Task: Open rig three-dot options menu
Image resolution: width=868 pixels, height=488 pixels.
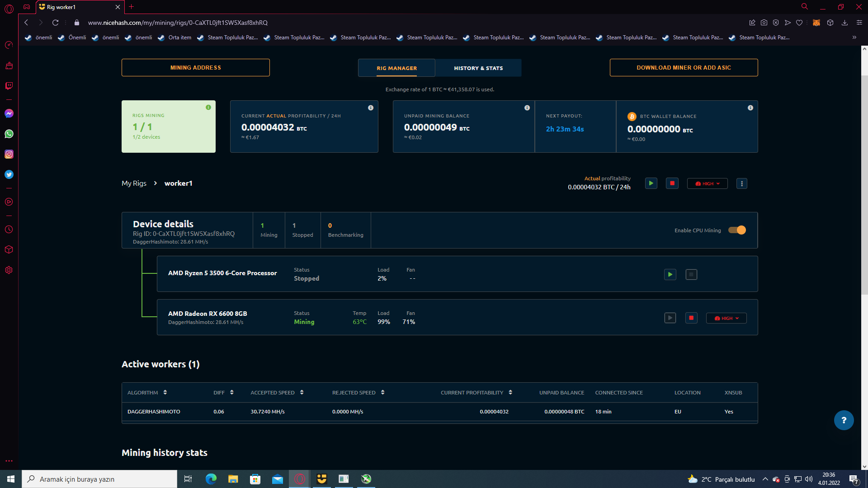Action: (742, 183)
